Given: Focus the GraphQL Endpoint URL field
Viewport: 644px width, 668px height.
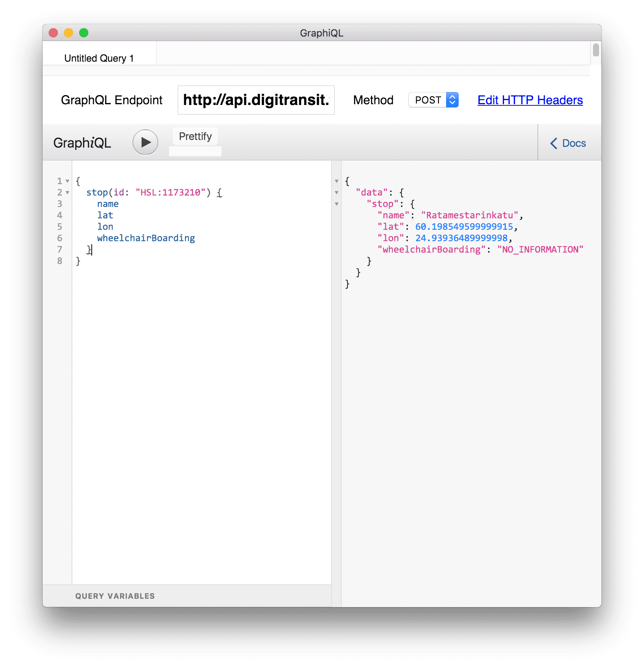Looking at the screenshot, I should pyautogui.click(x=256, y=100).
